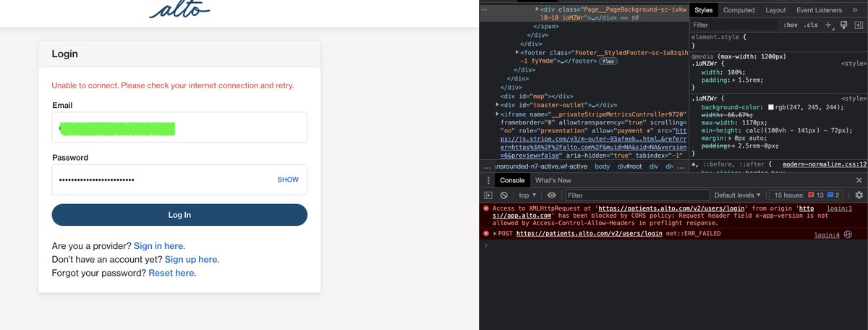Click the red error issues count 13
This screenshot has height=330, width=868.
[x=816, y=195]
